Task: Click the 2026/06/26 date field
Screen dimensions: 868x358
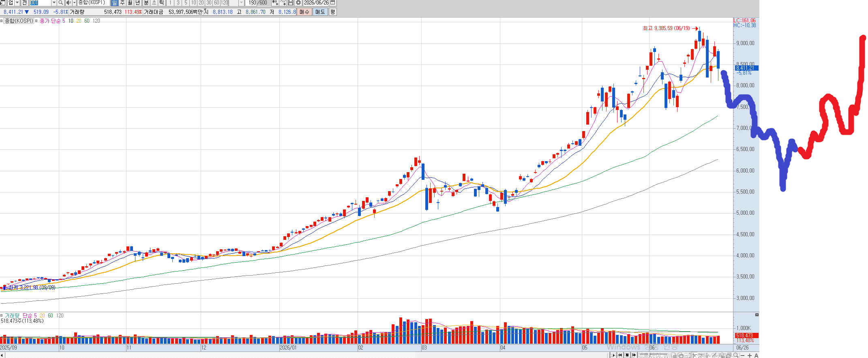Action: (x=316, y=3)
